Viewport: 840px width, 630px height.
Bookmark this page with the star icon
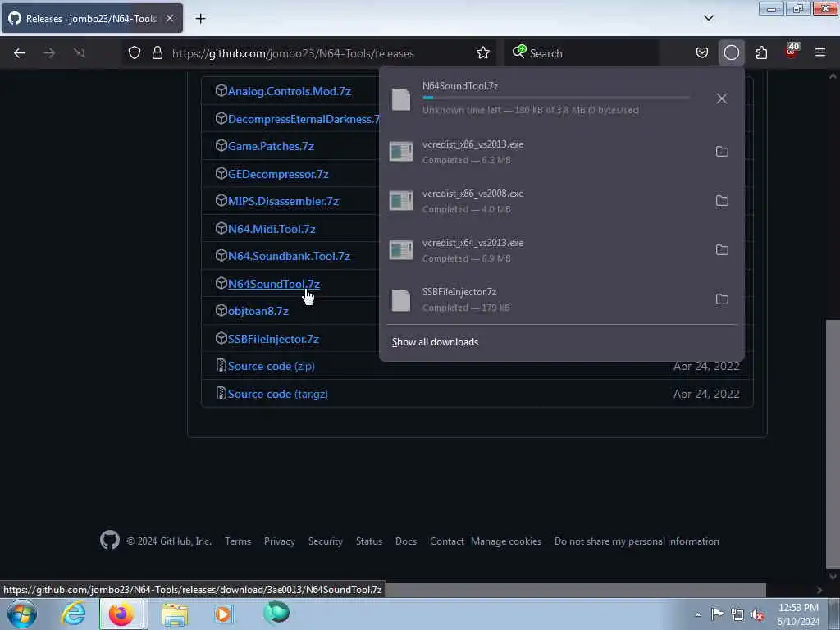click(x=483, y=52)
